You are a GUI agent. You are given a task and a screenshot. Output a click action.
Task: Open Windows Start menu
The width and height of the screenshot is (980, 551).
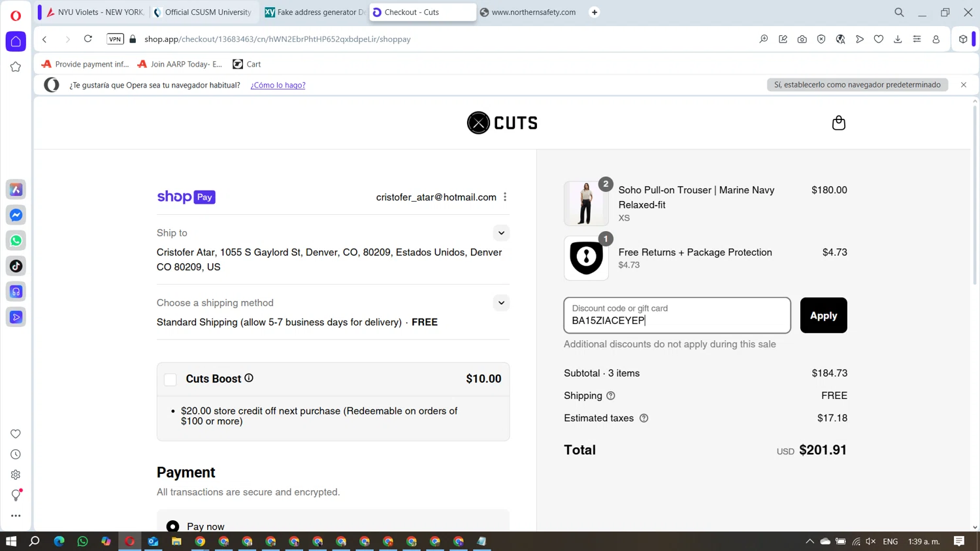pyautogui.click(x=11, y=541)
